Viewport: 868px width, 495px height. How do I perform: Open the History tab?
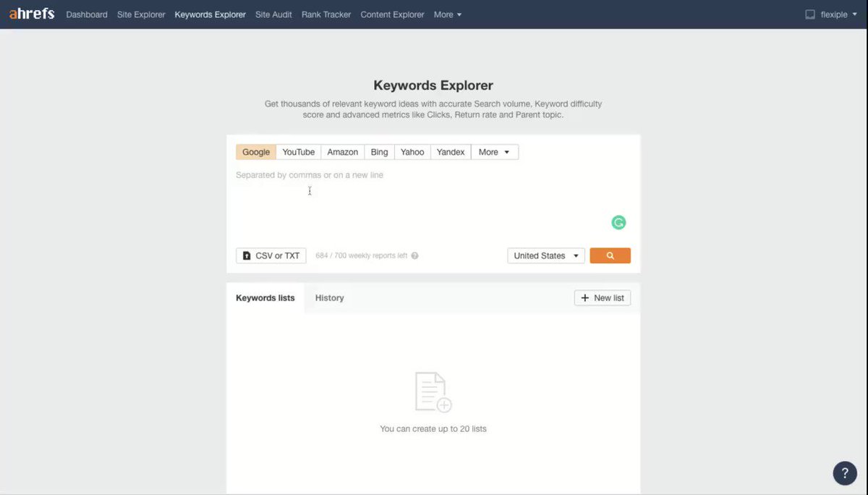pyautogui.click(x=330, y=297)
